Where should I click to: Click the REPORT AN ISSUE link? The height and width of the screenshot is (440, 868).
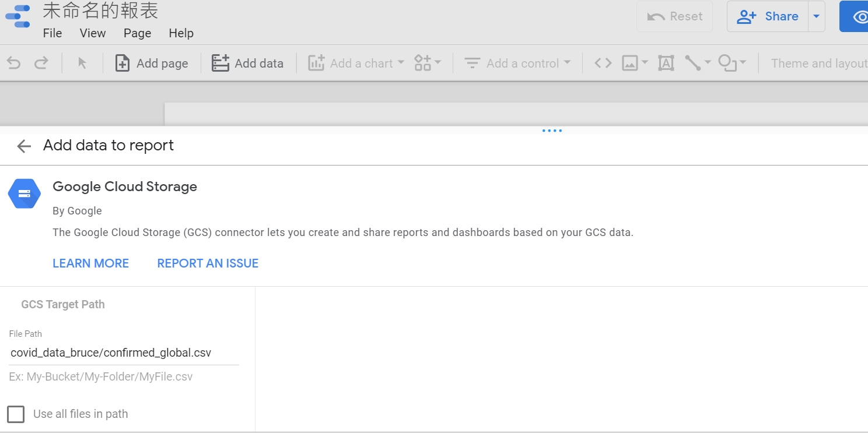208,263
